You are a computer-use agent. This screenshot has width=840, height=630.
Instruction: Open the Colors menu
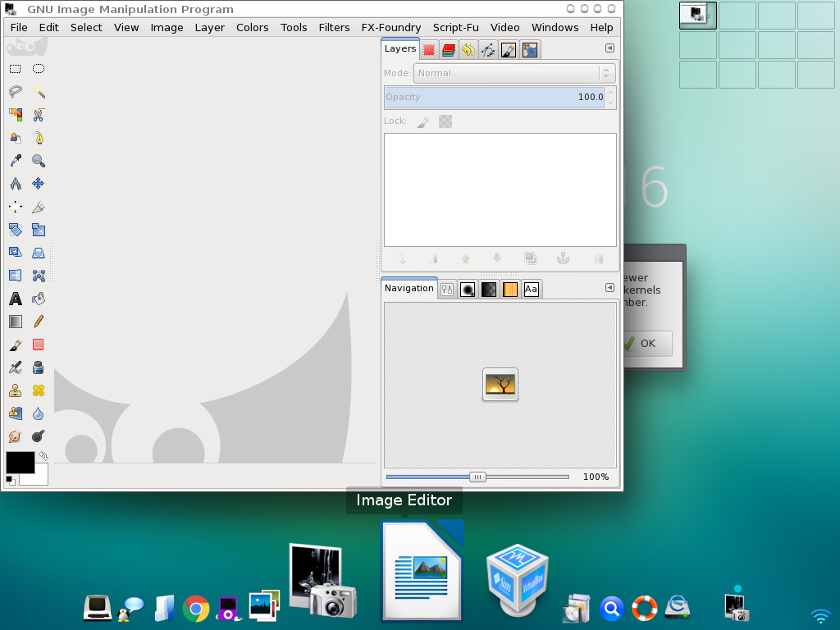tap(253, 27)
